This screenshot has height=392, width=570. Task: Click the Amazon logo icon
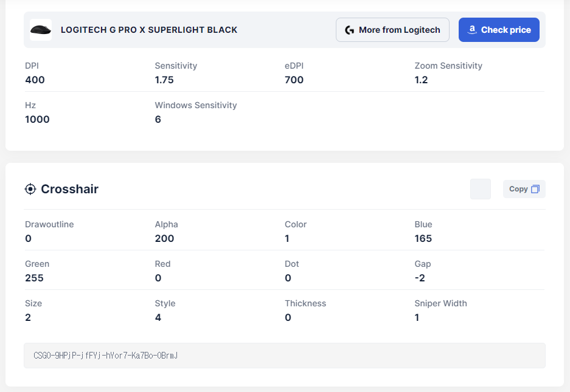(x=472, y=30)
